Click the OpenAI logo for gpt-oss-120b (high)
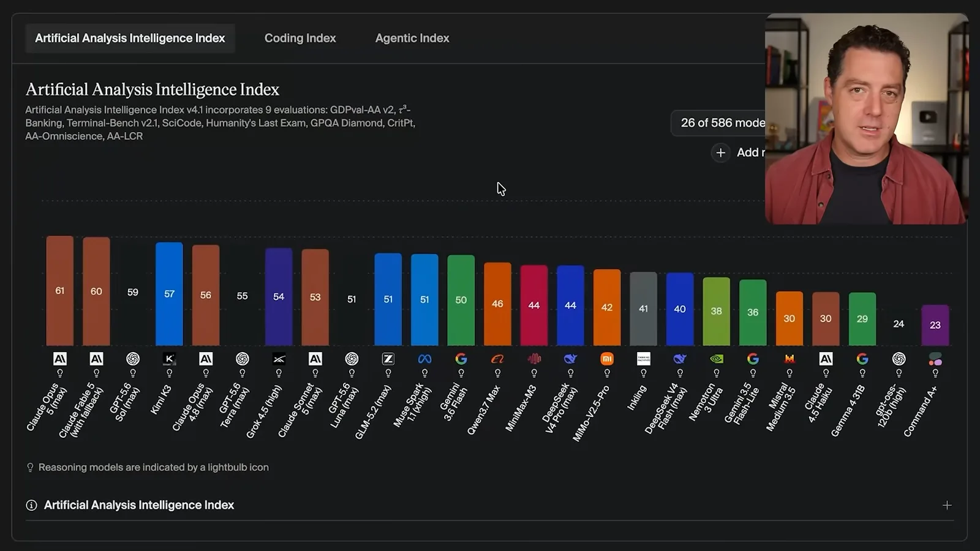980x551 pixels. 899,359
